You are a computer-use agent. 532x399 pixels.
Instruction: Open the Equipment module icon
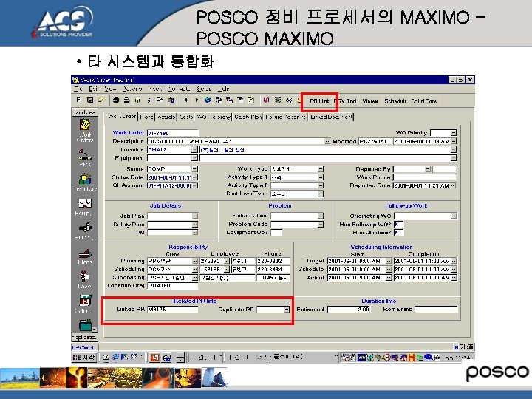[x=85, y=203]
